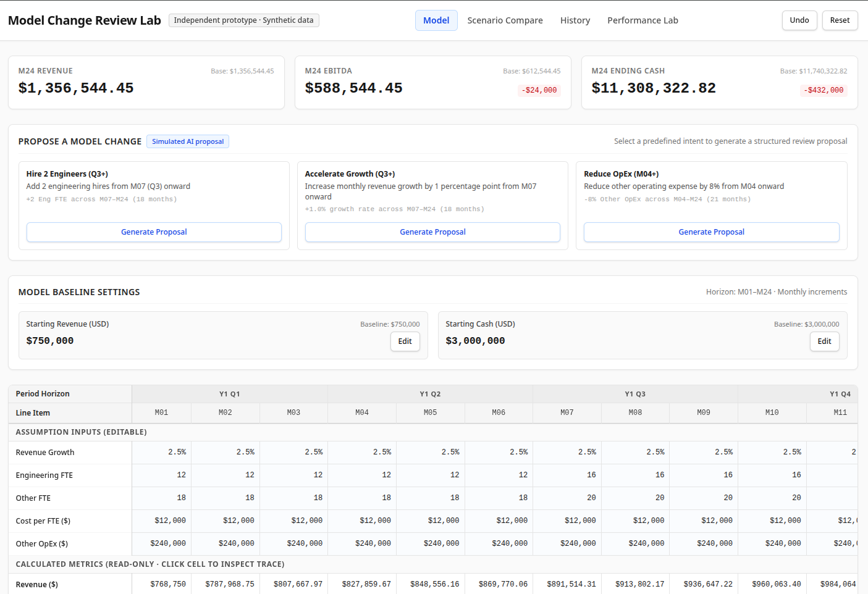Screen dimensions: 868x594
Task: Click the Simulated AI proposal badge
Action: pyautogui.click(x=188, y=141)
